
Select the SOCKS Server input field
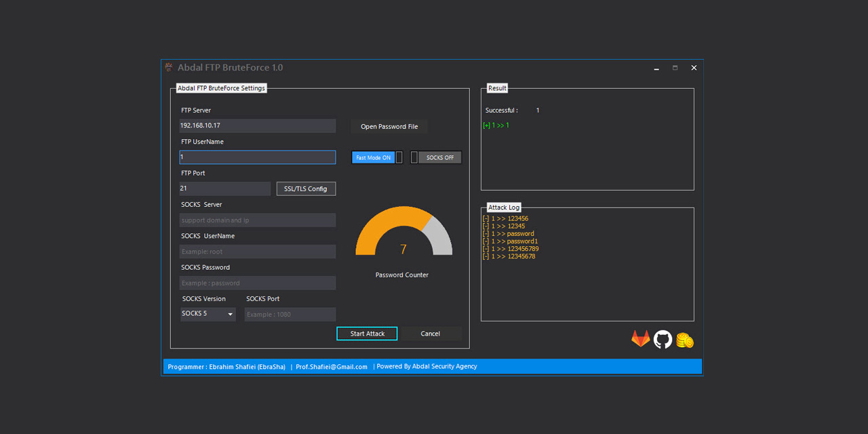click(257, 220)
